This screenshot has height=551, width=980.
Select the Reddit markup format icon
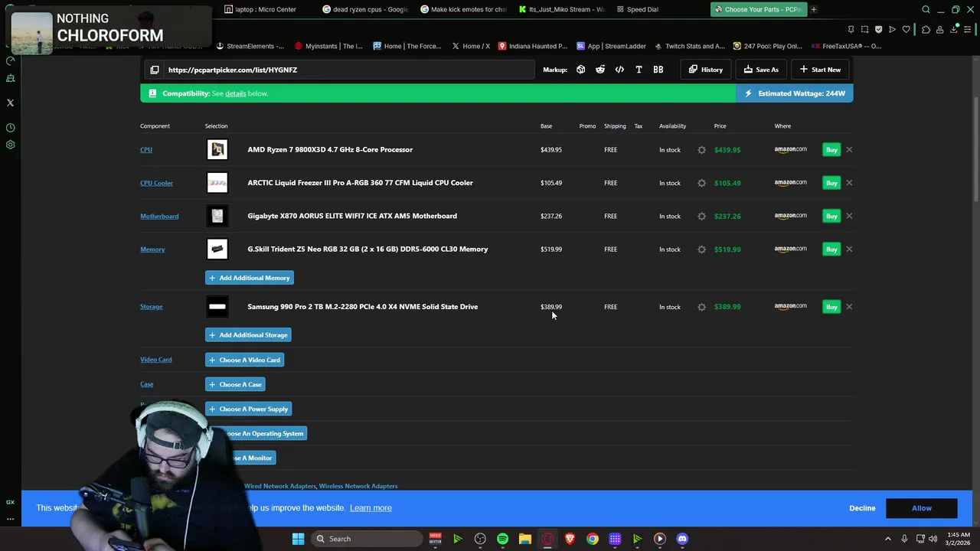[x=600, y=70]
